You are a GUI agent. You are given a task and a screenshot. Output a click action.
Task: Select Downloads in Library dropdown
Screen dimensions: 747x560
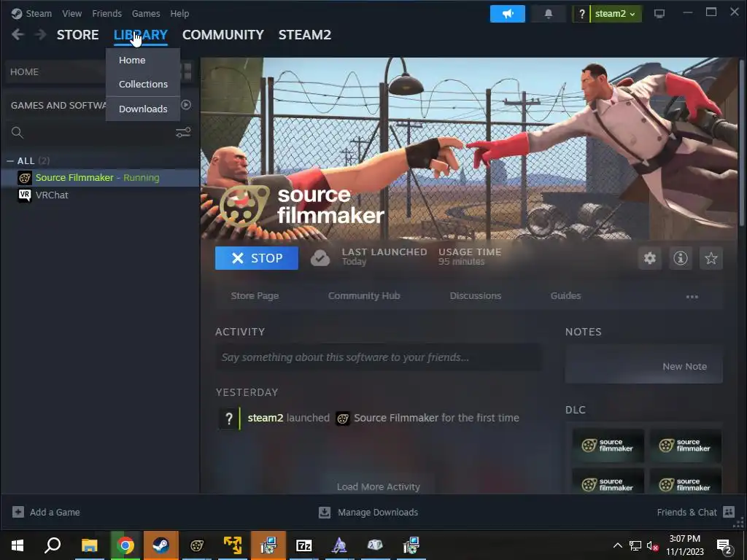pyautogui.click(x=143, y=109)
